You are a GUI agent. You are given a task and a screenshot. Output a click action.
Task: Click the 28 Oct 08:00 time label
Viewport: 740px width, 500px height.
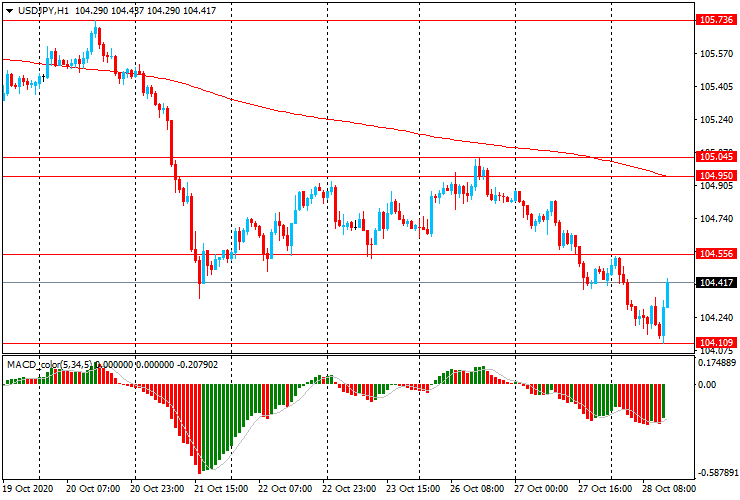pyautogui.click(x=668, y=489)
